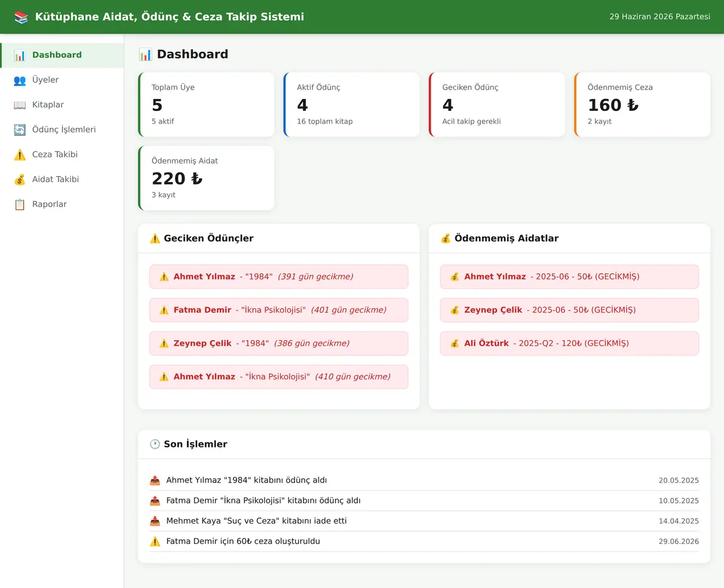This screenshot has height=588, width=724.
Task: Select Ahmet Yılmaz 2025-06 unpaid dues row
Action: click(x=570, y=277)
